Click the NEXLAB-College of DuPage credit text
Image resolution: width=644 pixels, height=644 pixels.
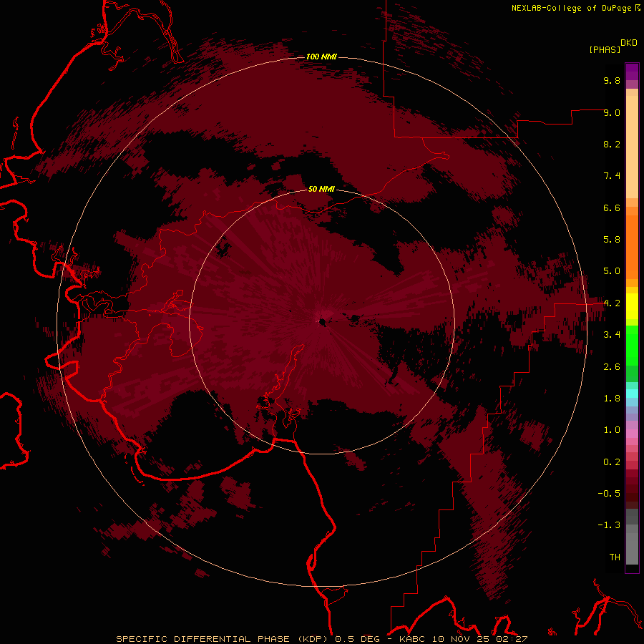click(x=572, y=8)
